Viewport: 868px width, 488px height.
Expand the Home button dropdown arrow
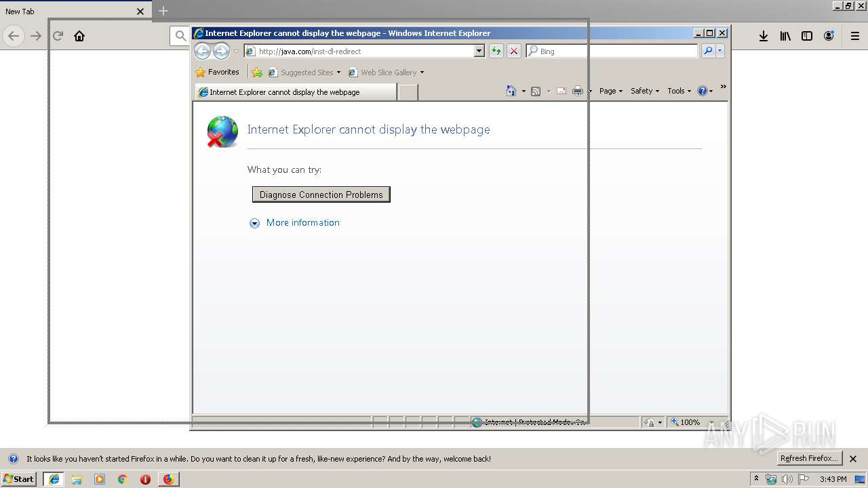[524, 91]
